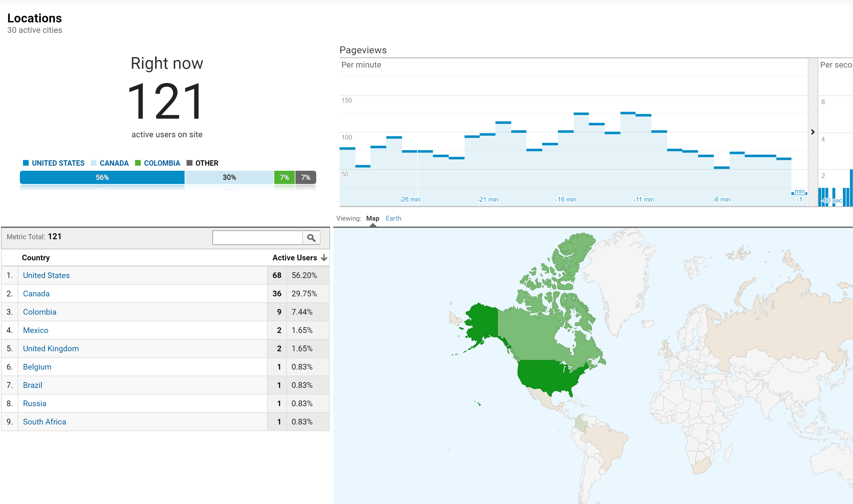Open the South Africa row link
Screen dimensions: 853x504
pyautogui.click(x=44, y=422)
